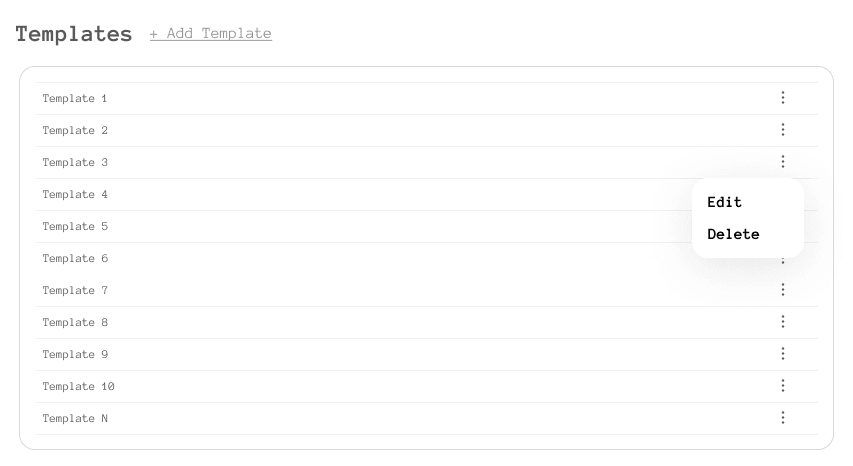853x466 pixels.
Task: Click the Template 6 row label
Action: pos(75,259)
